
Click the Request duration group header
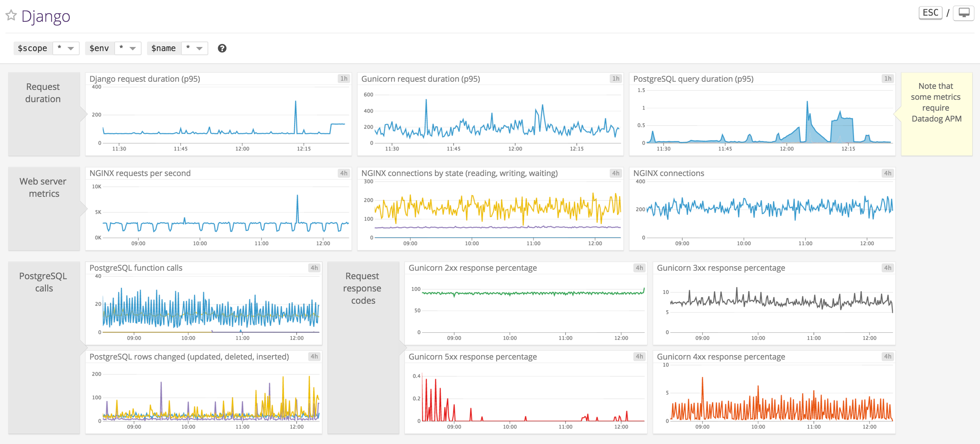click(x=43, y=93)
